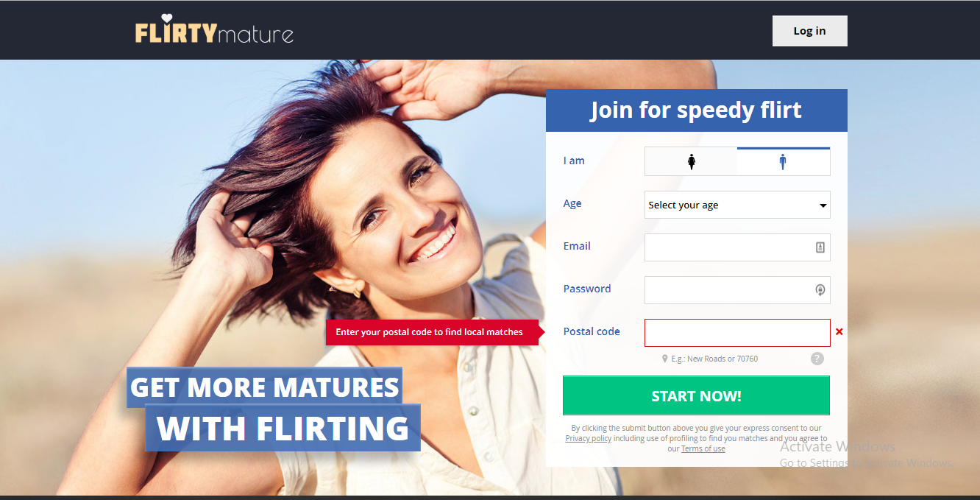The width and height of the screenshot is (980, 500).
Task: Click the FlirtyMature logo
Action: click(x=214, y=31)
